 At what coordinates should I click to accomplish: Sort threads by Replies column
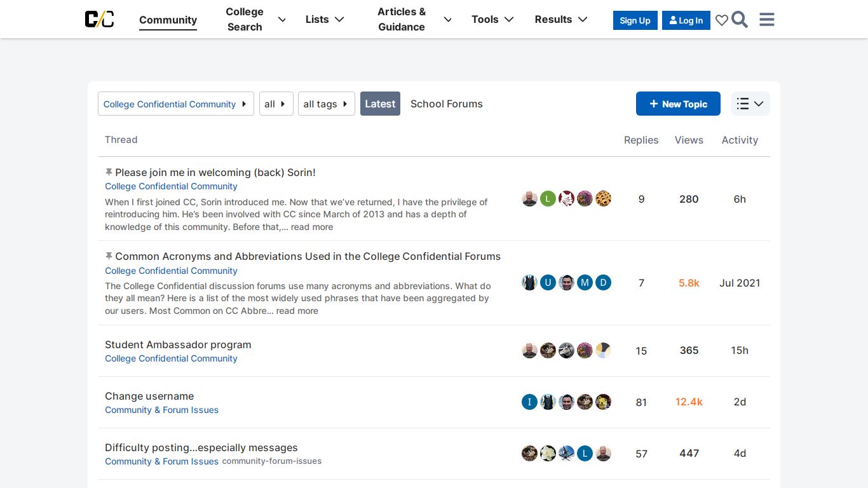(x=641, y=140)
